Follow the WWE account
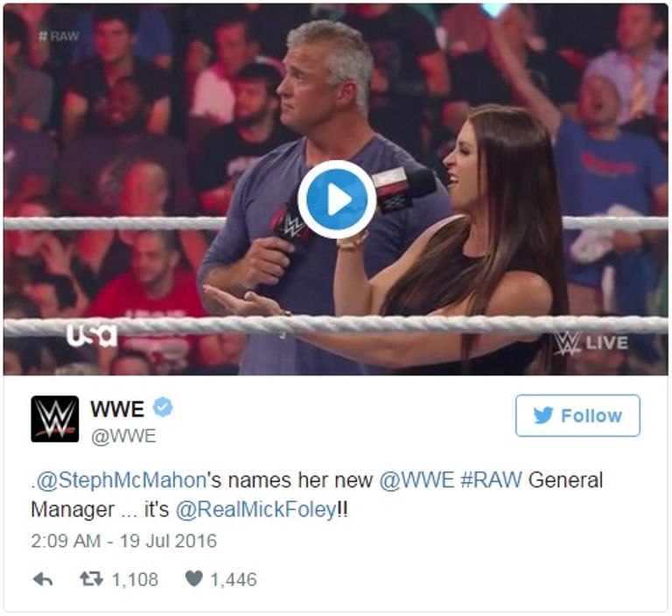 click(577, 416)
